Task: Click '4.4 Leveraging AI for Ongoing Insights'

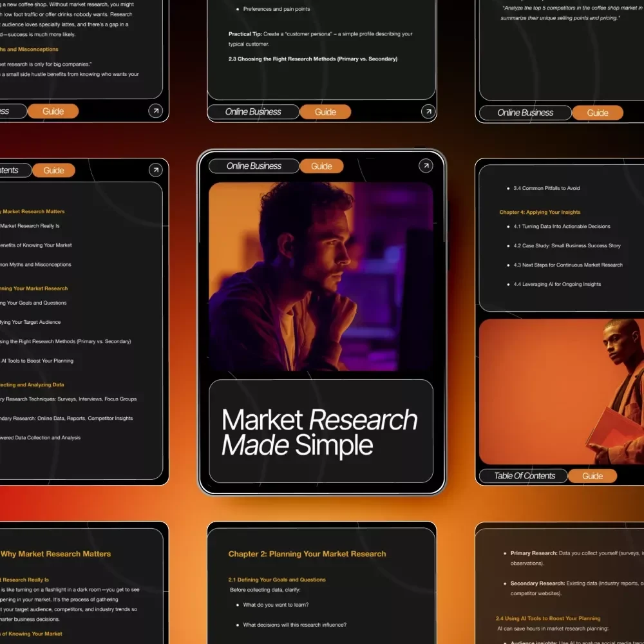Action: pyautogui.click(x=557, y=284)
